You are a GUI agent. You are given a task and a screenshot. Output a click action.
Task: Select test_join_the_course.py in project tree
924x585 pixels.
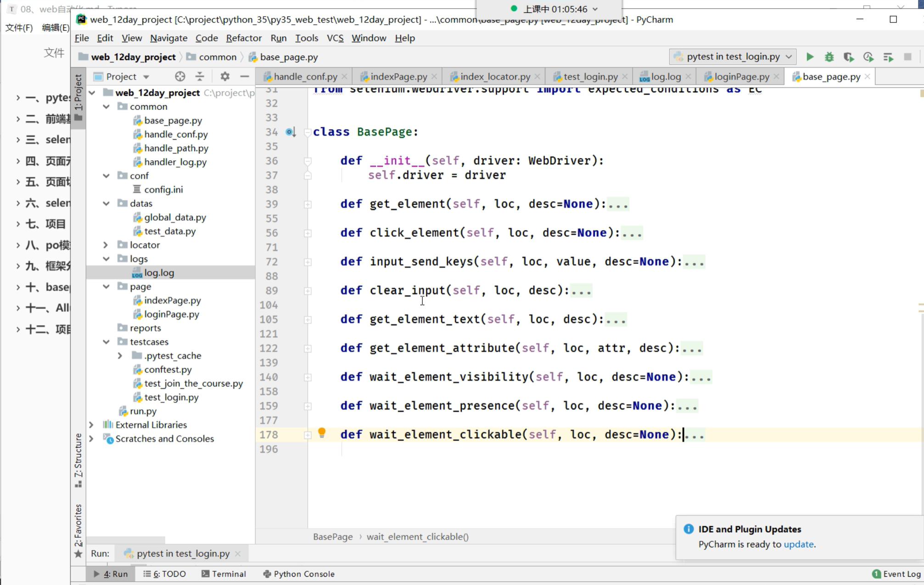tap(193, 383)
